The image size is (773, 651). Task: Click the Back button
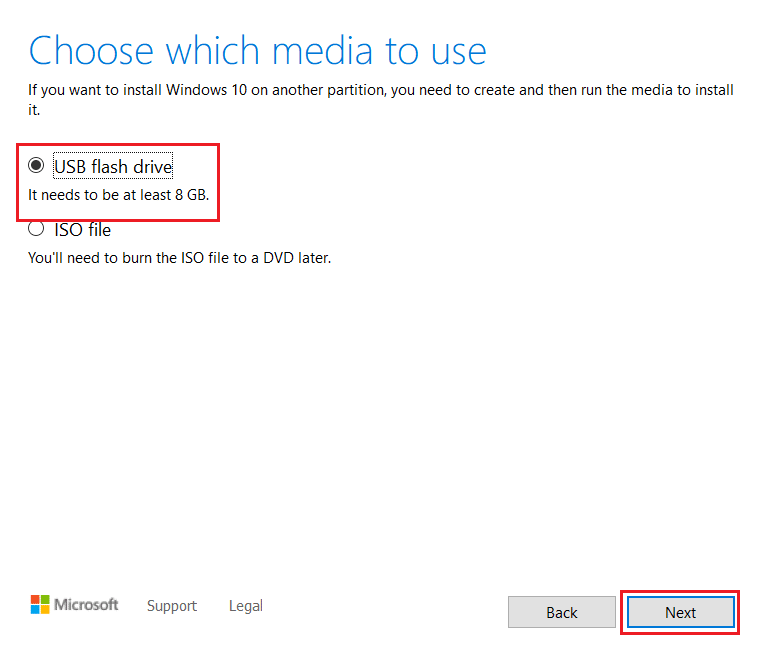(x=562, y=612)
